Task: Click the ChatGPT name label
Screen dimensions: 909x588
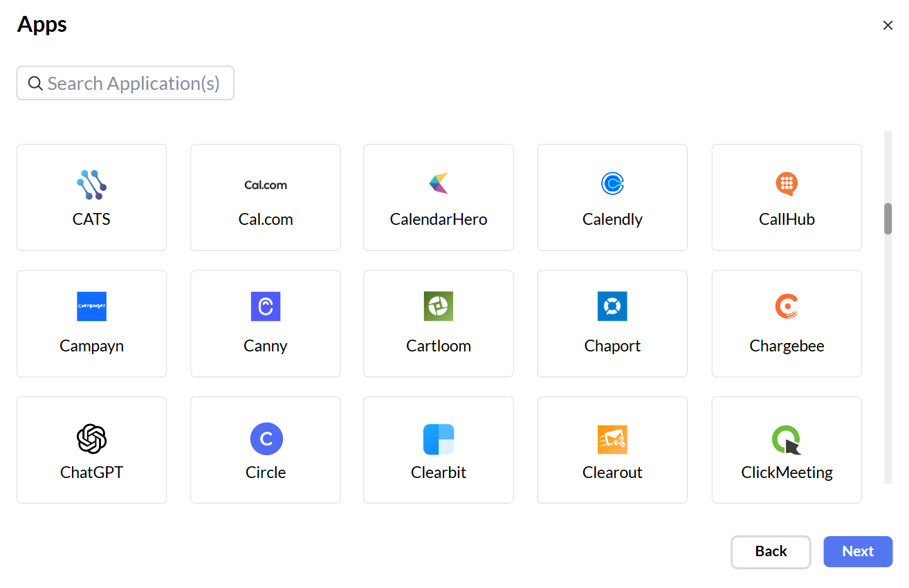Action: pos(91,472)
